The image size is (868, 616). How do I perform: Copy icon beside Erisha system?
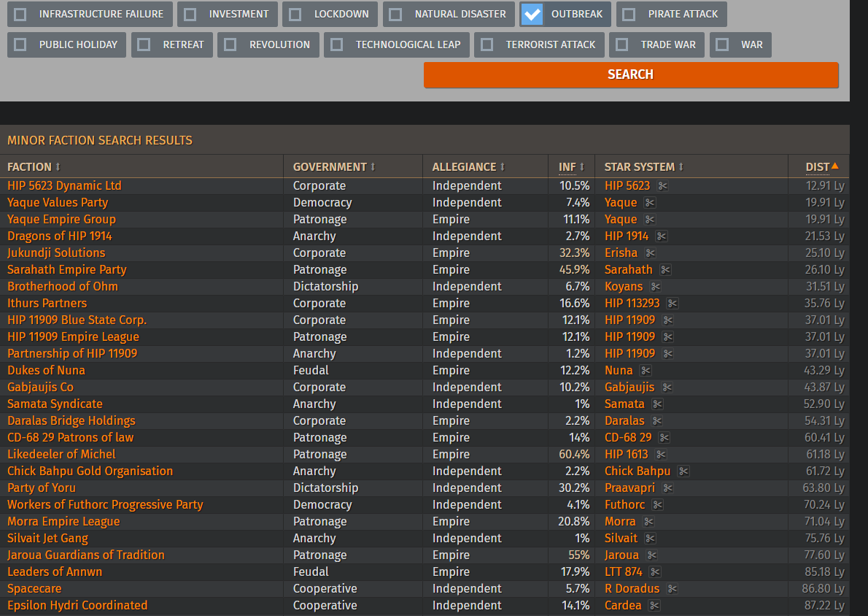coord(651,253)
